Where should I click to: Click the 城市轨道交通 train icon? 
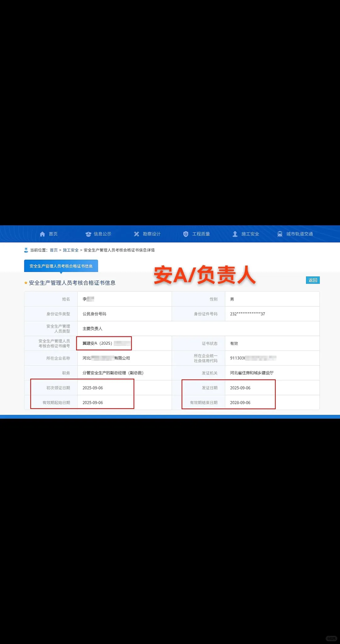click(280, 234)
